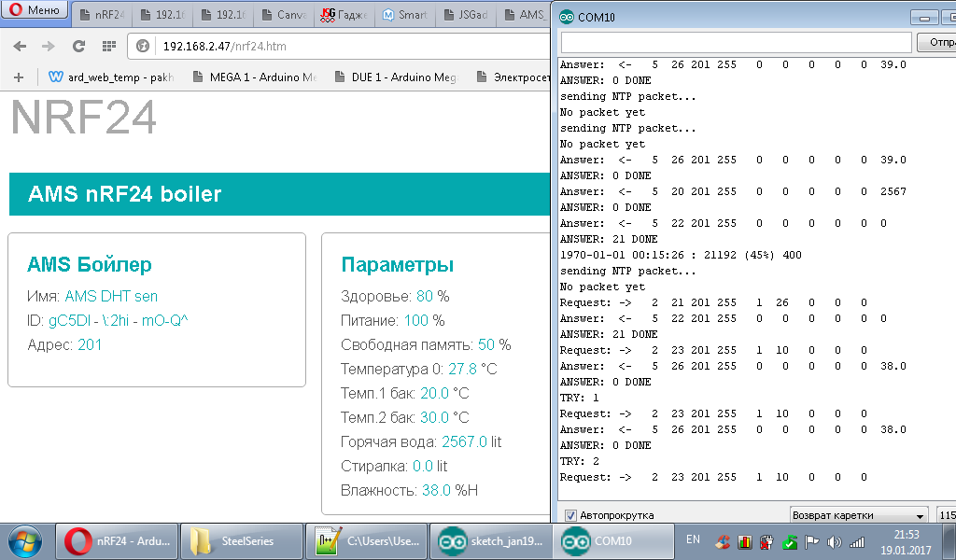This screenshot has height=560, width=956.
Task: Add a bookmark with the plus icon
Action: coord(19,77)
